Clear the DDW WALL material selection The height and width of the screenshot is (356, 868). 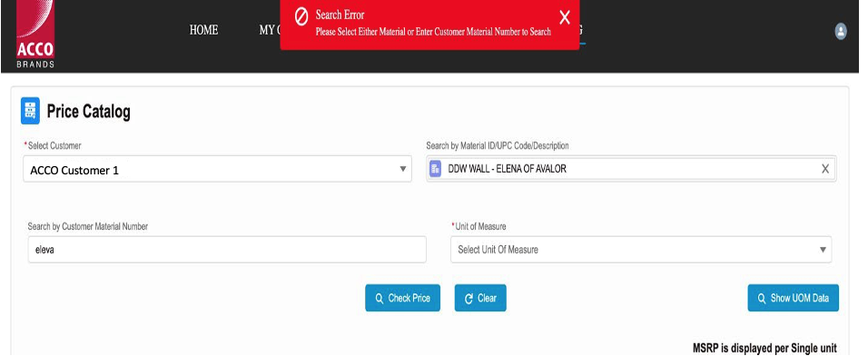pos(824,169)
